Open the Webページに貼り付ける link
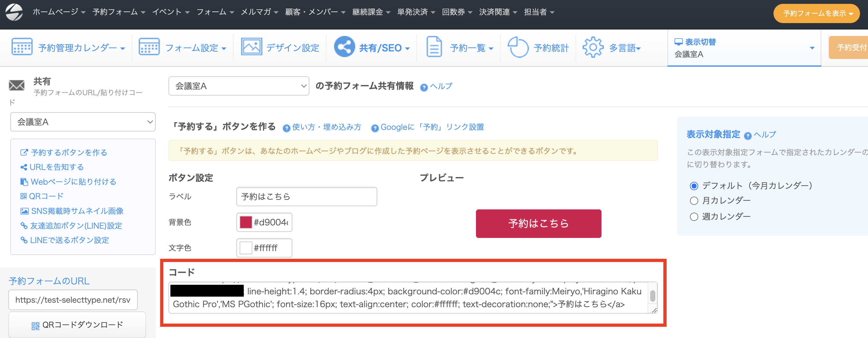The width and height of the screenshot is (868, 338). point(73,182)
